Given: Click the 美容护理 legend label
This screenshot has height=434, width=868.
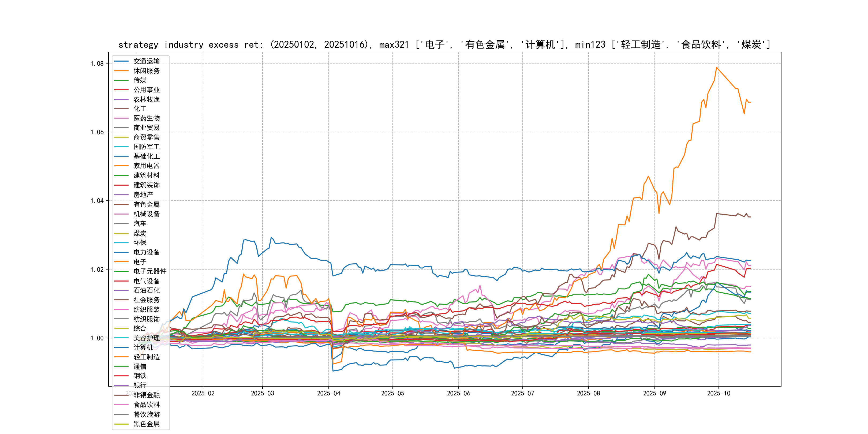Looking at the screenshot, I should coord(146,338).
